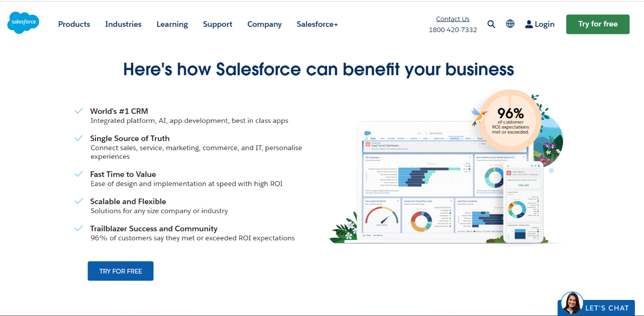644x316 pixels.
Task: Click the 96% ROI circle badge
Action: [510, 120]
